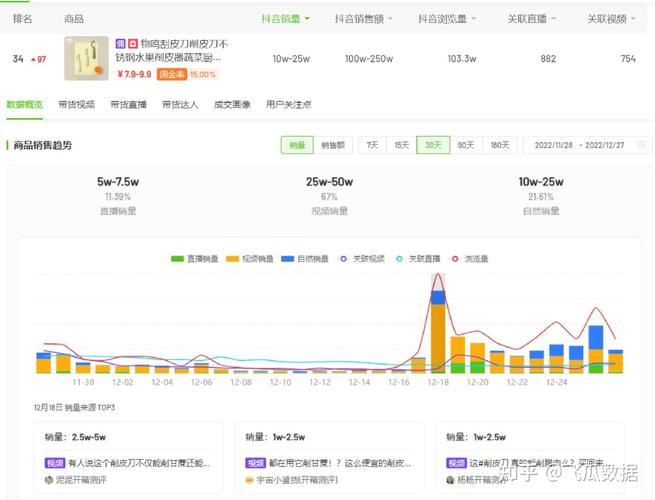The width and height of the screenshot is (655, 500).
Task: Select the 15天 time range
Action: point(401,145)
